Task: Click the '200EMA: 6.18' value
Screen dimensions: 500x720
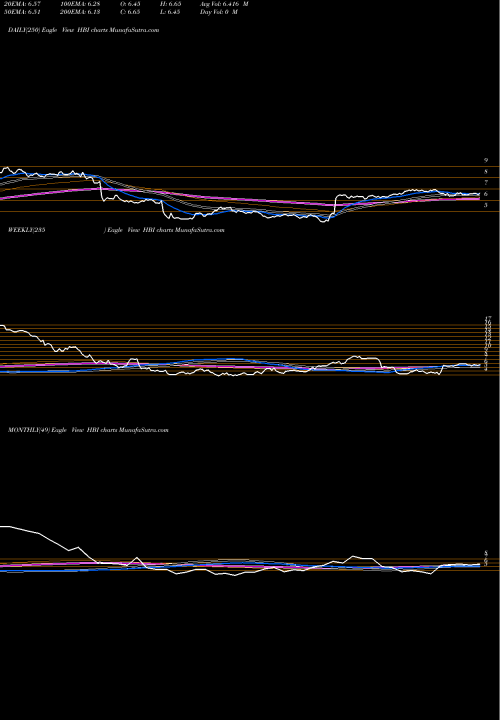Action: click(80, 12)
